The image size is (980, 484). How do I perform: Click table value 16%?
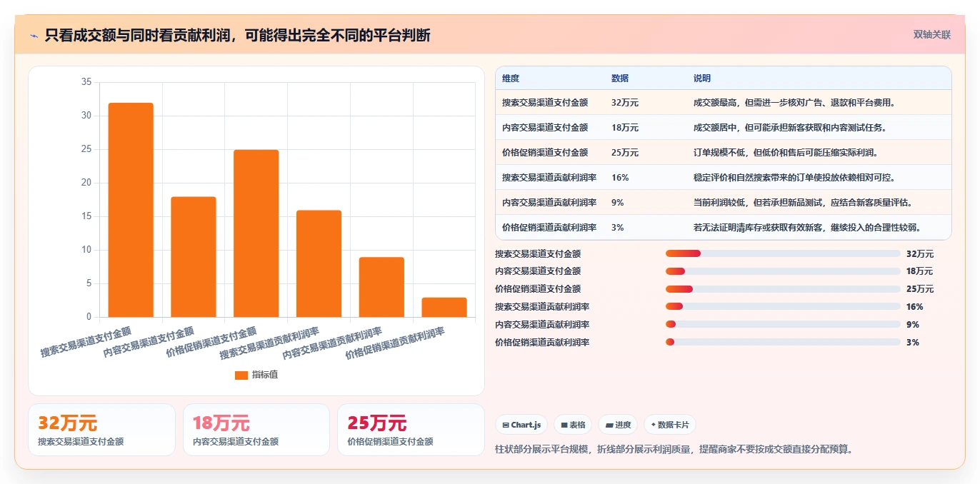coord(620,178)
